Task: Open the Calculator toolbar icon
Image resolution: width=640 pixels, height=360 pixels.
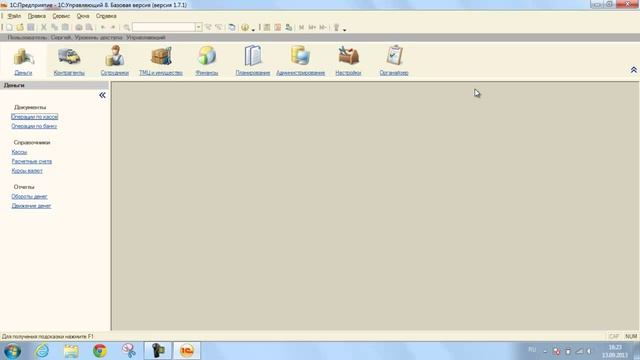Action: tap(267, 27)
